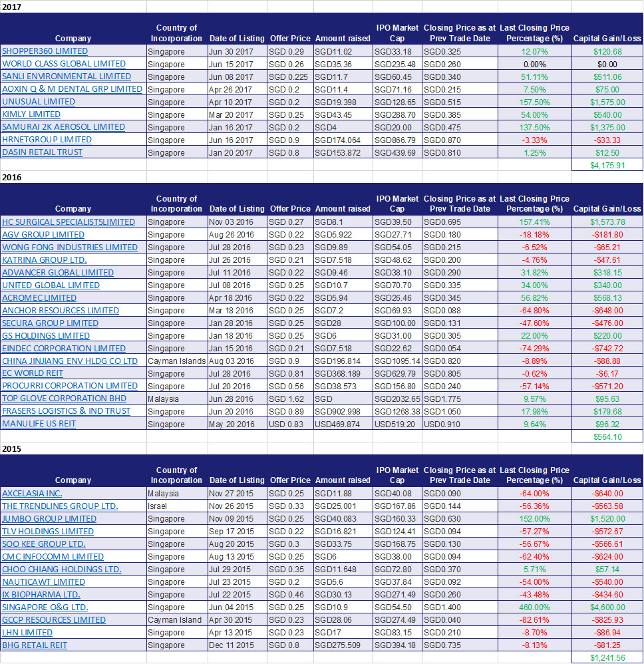The height and width of the screenshot is (664, 644).
Task: Open WORLD CLASS GLOBAL LIMITED link
Action: click(x=64, y=64)
